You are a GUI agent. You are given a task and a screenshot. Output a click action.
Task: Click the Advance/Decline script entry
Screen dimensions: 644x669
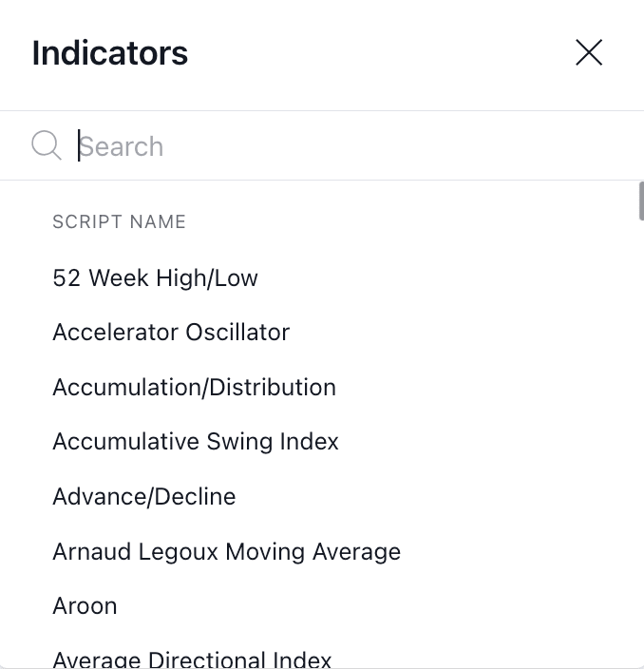(143, 497)
